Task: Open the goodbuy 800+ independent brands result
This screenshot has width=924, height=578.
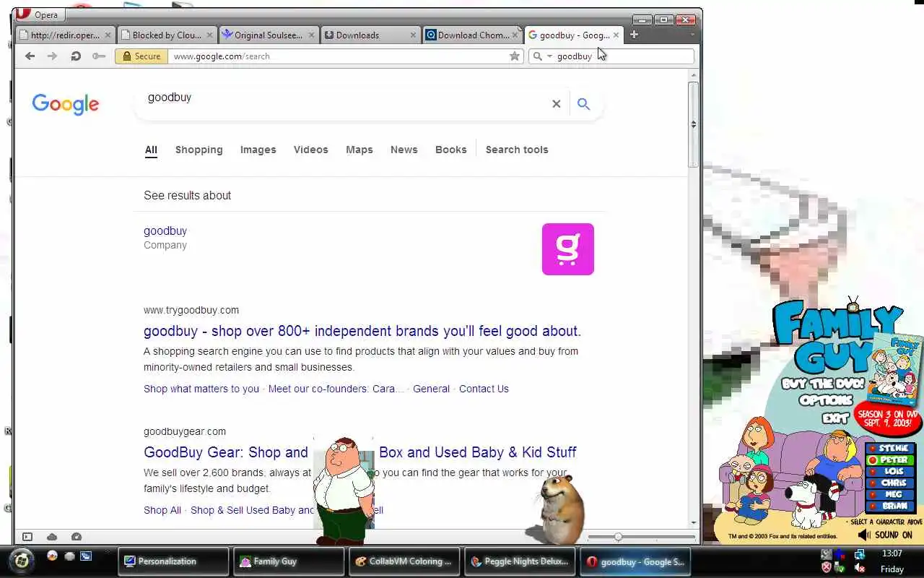Action: (x=362, y=331)
